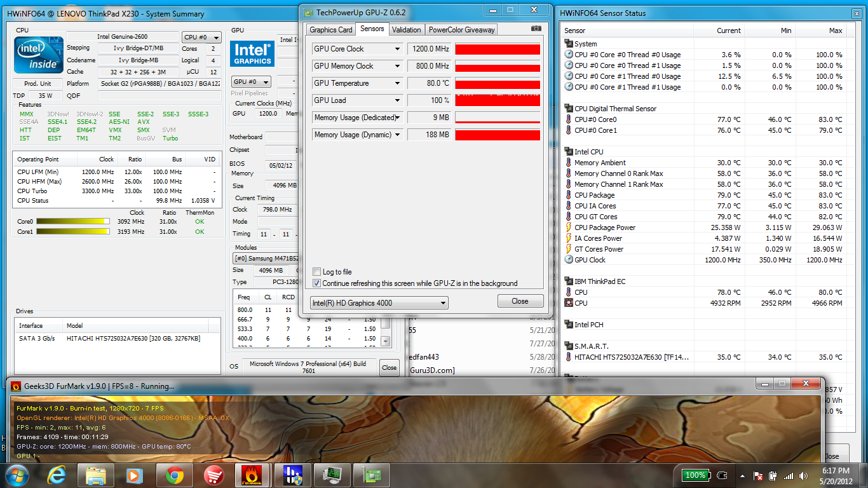
Task: Switch to the Graphics Card tab
Action: click(x=330, y=30)
